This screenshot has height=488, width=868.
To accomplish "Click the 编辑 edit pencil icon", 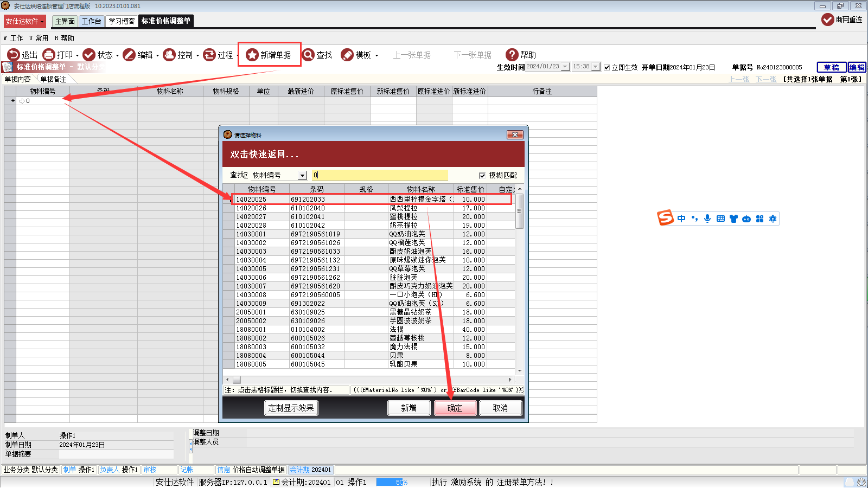I will 129,55.
